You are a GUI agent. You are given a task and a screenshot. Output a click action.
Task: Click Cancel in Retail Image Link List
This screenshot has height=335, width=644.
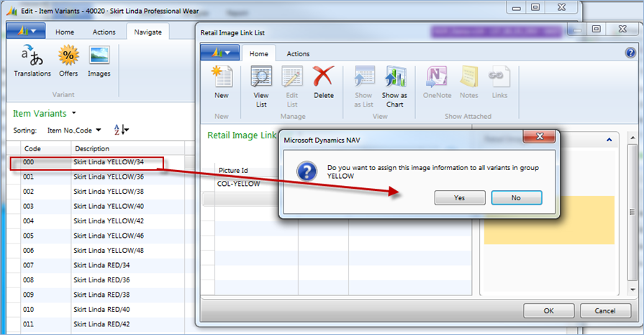[605, 311]
